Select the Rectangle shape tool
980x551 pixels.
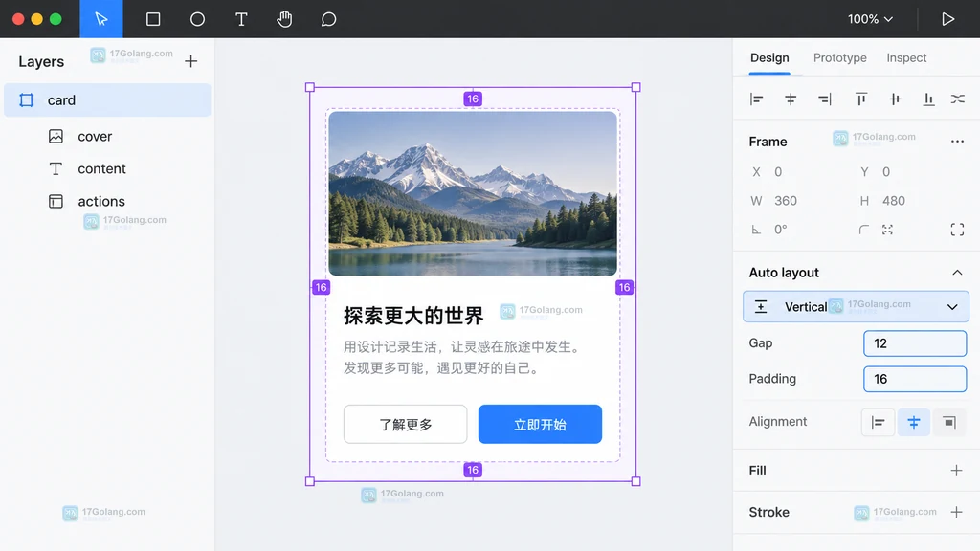pyautogui.click(x=153, y=19)
